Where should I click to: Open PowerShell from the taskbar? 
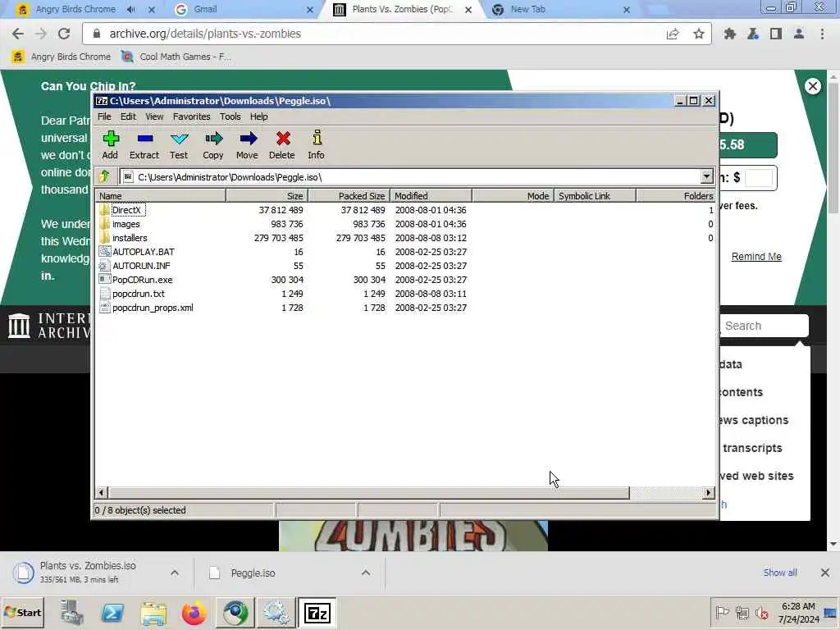coord(112,614)
